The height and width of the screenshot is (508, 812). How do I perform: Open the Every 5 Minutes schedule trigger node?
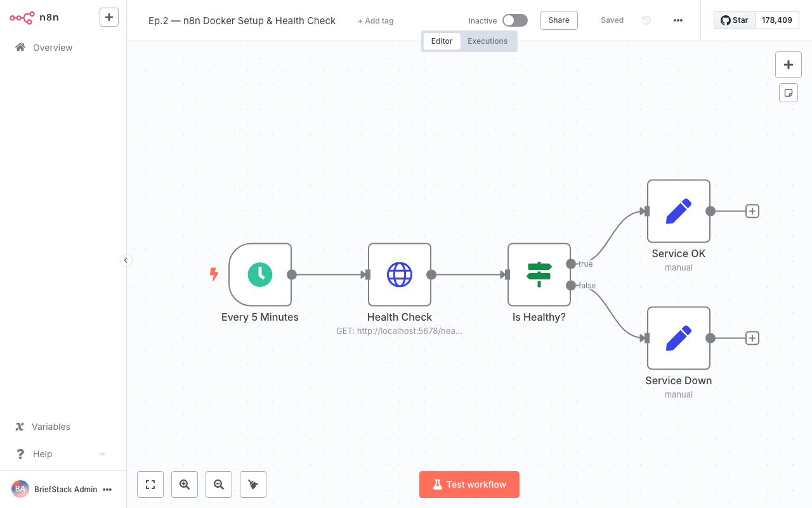[x=260, y=275]
